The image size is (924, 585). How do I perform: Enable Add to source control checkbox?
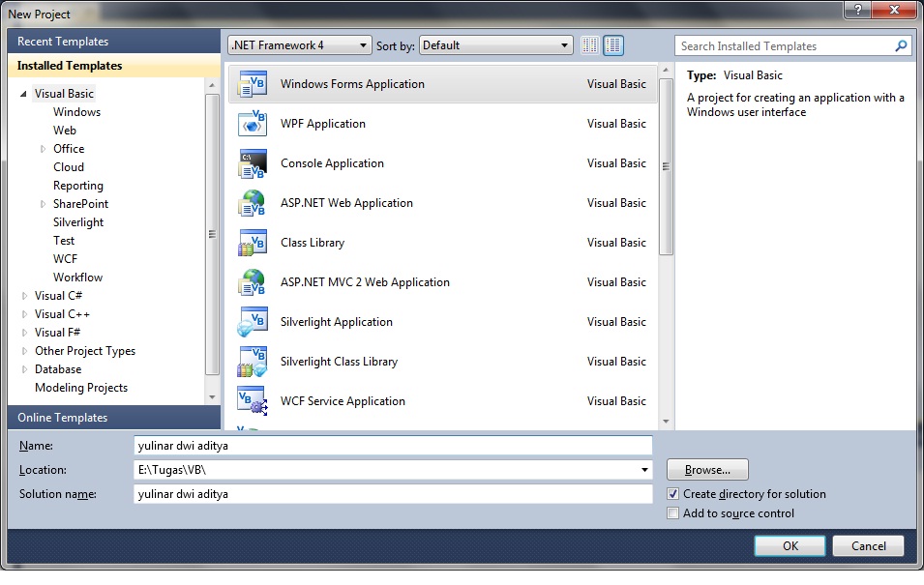click(x=673, y=513)
